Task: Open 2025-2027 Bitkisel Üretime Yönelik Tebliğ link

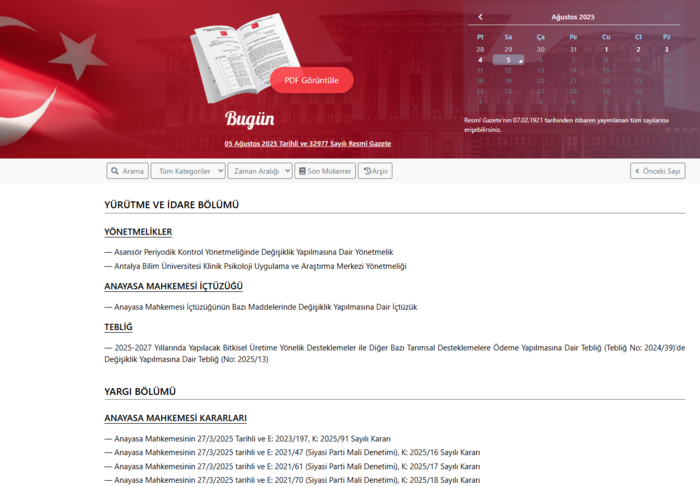Action: pyautogui.click(x=395, y=354)
